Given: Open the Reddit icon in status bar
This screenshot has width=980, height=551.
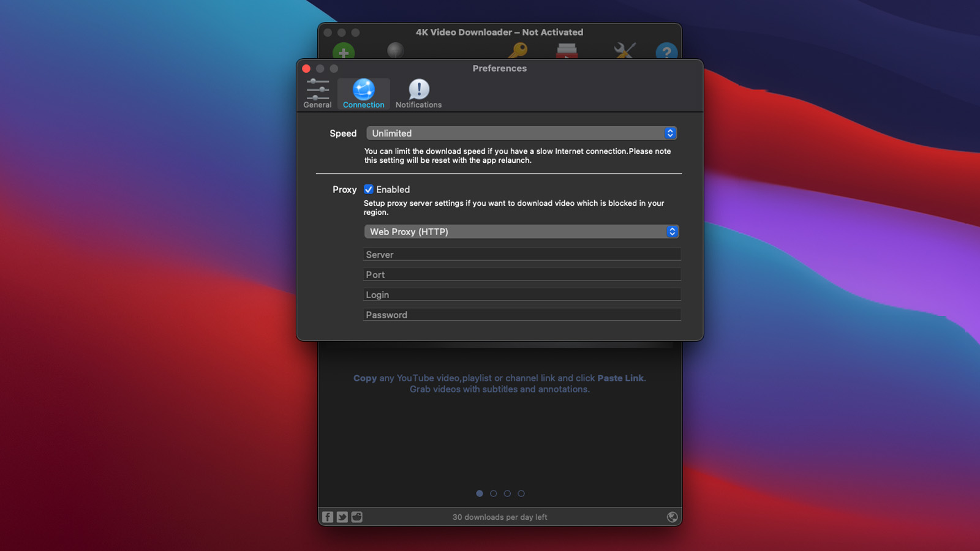Looking at the screenshot, I should (357, 517).
